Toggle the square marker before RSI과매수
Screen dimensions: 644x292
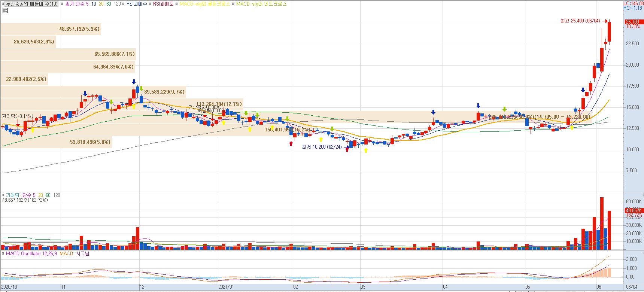pos(124,4)
